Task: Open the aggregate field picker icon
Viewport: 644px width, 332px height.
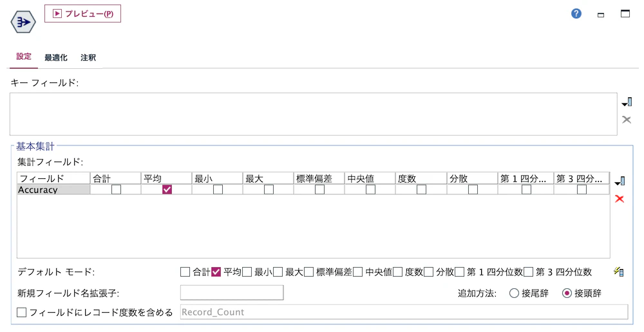Action: coord(620,181)
